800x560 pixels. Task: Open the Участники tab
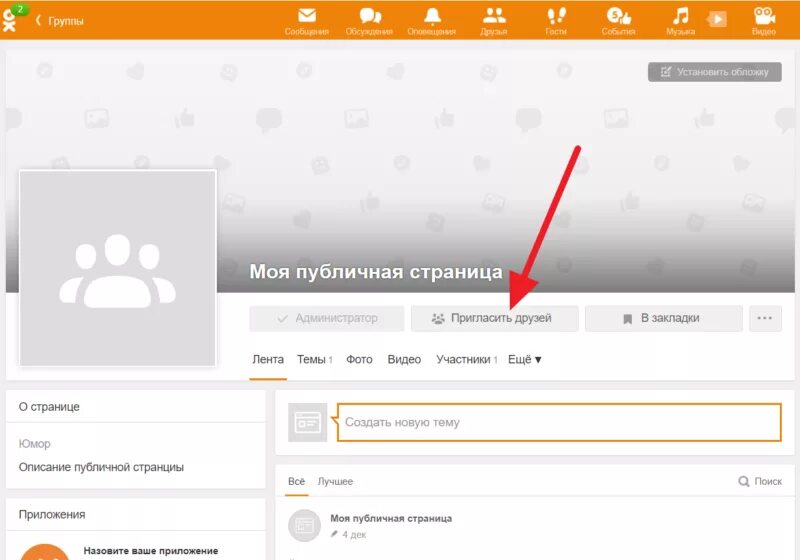point(466,360)
